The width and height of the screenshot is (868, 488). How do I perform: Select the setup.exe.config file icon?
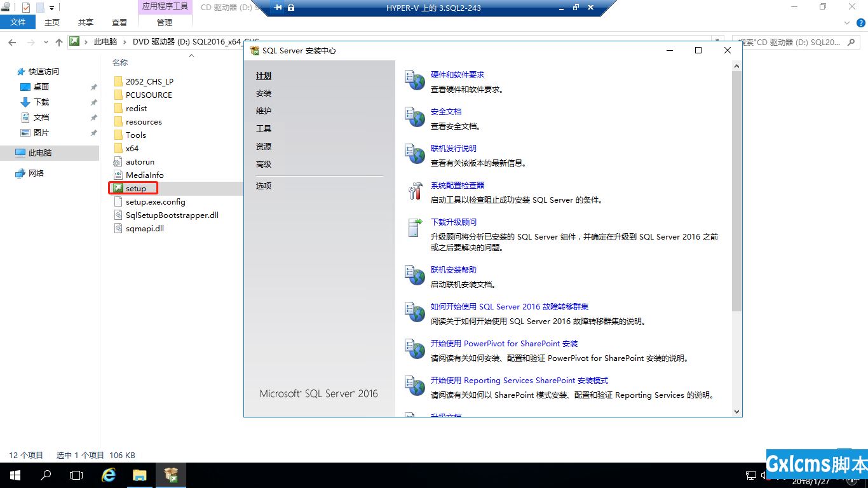[x=118, y=201]
